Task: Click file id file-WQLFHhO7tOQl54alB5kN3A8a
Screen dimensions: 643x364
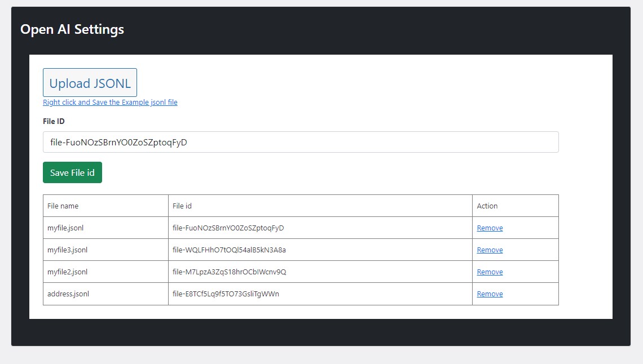Action: coord(229,250)
